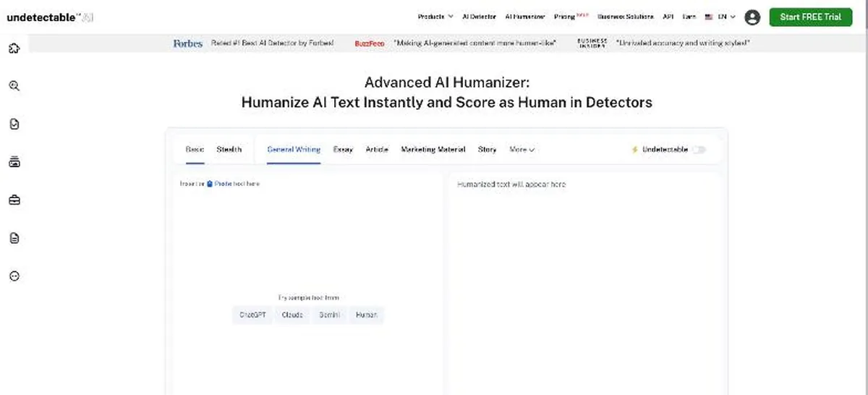This screenshot has height=395, width=868.
Task: Open AI Humanizer in top navigation
Action: pos(525,17)
